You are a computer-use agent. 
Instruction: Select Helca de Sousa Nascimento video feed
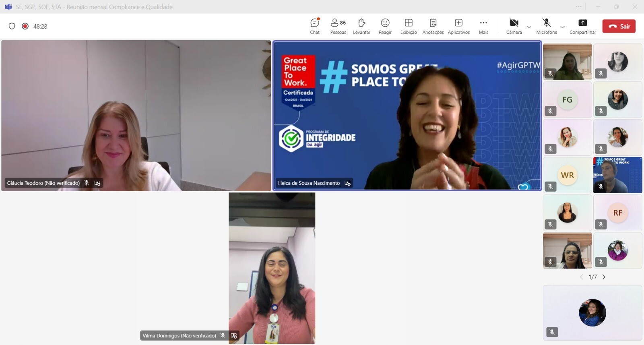coord(407,116)
